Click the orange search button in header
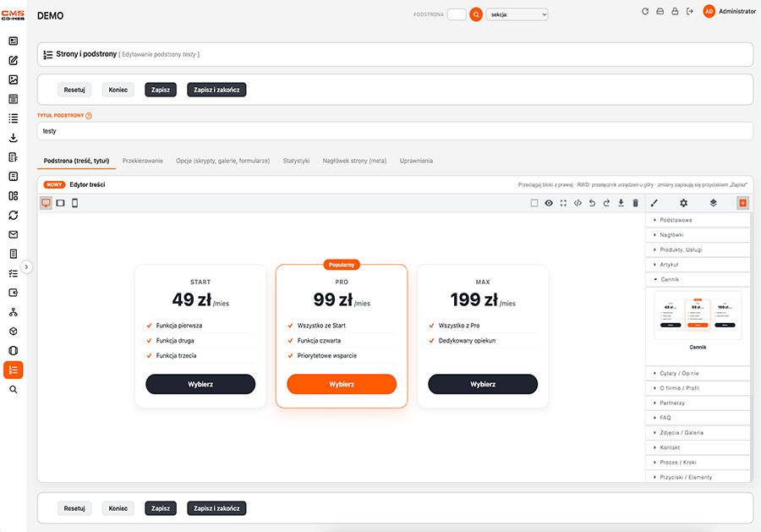 click(476, 14)
